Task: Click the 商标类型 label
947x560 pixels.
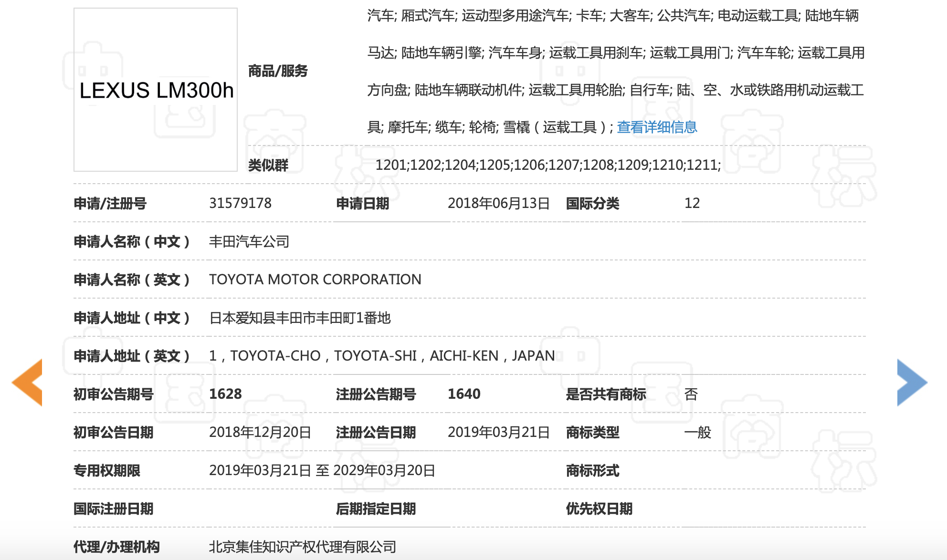Action: [593, 432]
